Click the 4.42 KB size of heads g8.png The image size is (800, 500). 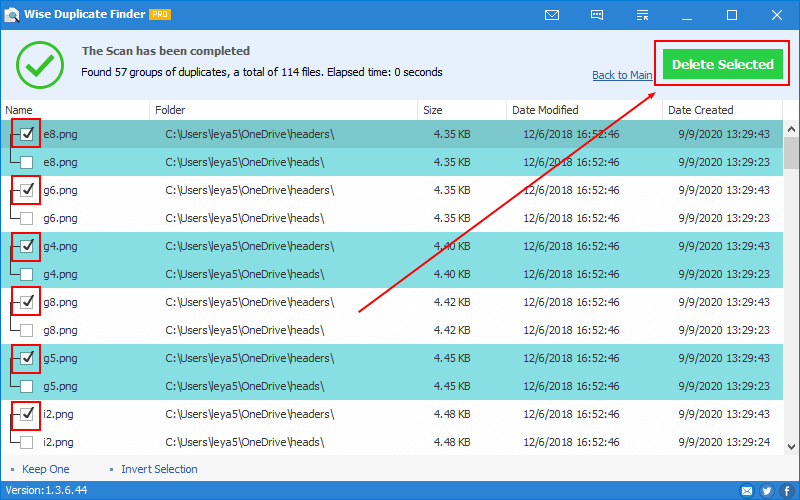click(x=452, y=330)
